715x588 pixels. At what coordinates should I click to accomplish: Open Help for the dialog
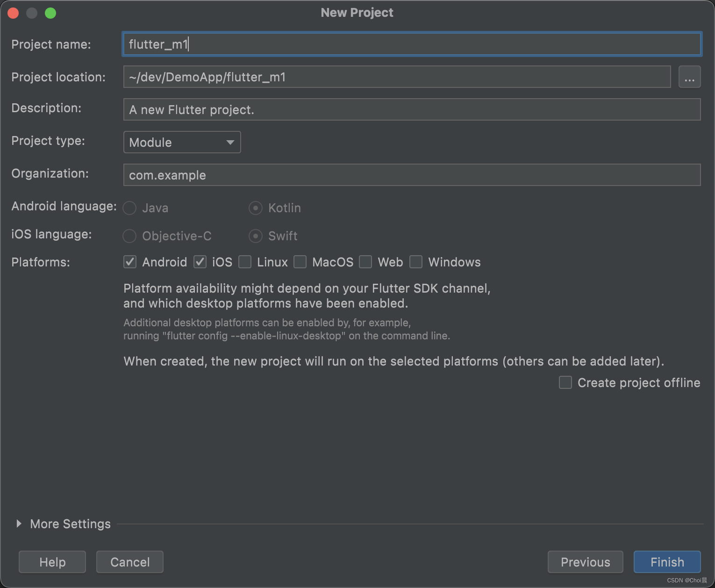pos(52,562)
